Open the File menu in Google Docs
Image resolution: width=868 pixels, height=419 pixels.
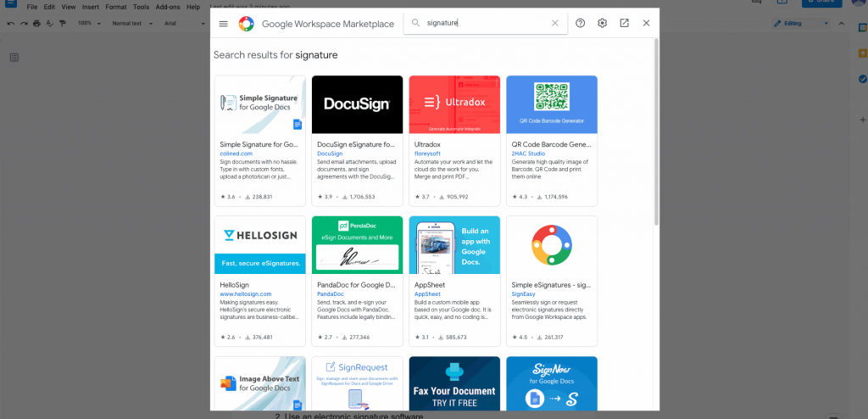(32, 7)
